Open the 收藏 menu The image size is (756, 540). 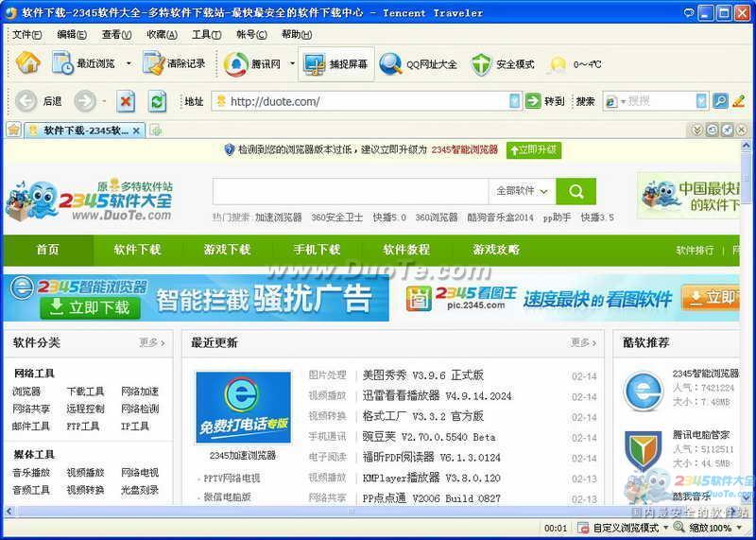pos(162,34)
